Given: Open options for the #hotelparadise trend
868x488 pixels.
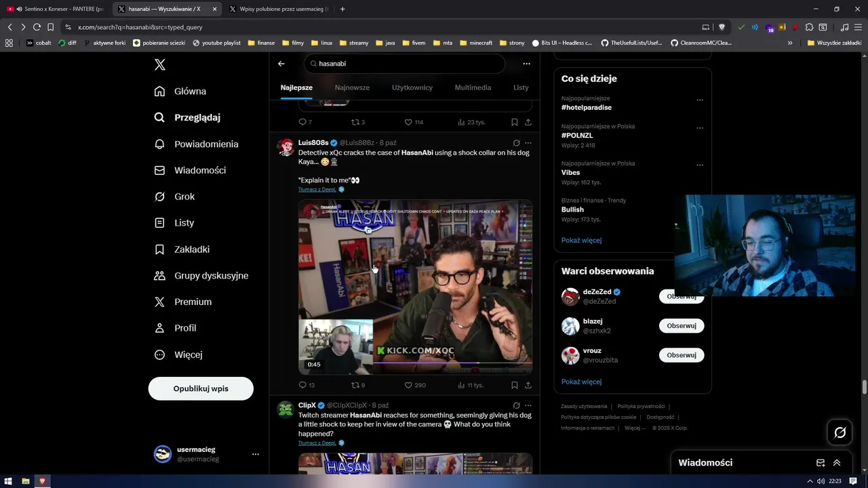Looking at the screenshot, I should 700,100.
